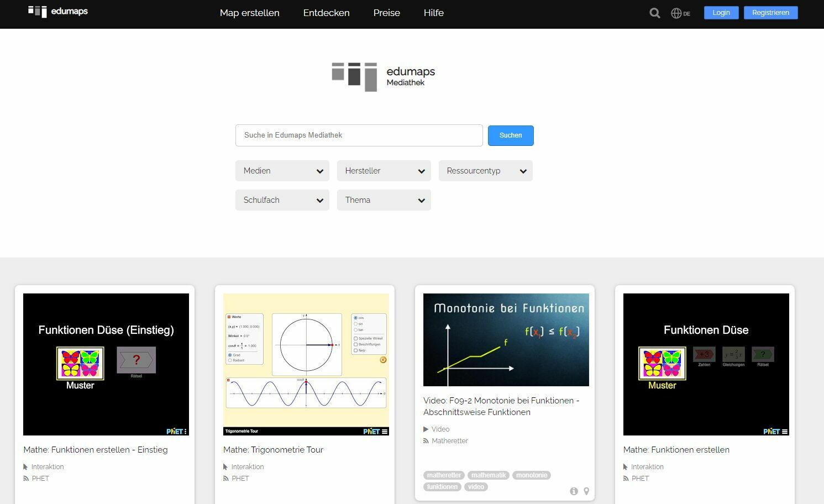Open the Funktionen Düse thumbnail
The image size is (824, 504).
point(706,364)
